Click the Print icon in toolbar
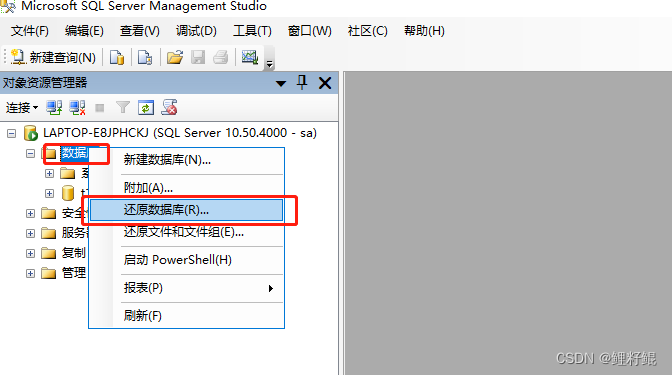This screenshot has height=375, width=672. click(221, 57)
